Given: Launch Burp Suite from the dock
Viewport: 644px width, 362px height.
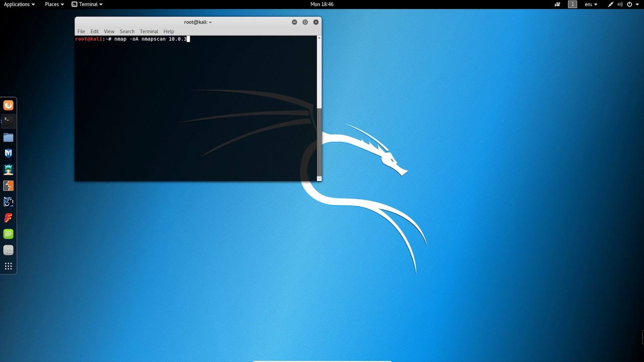Looking at the screenshot, I should tap(8, 186).
